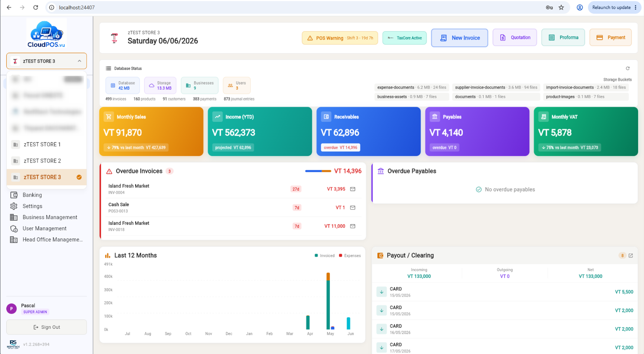Viewport: 644px width, 354px height.
Task: Create a New Invoice
Action: (x=459, y=38)
